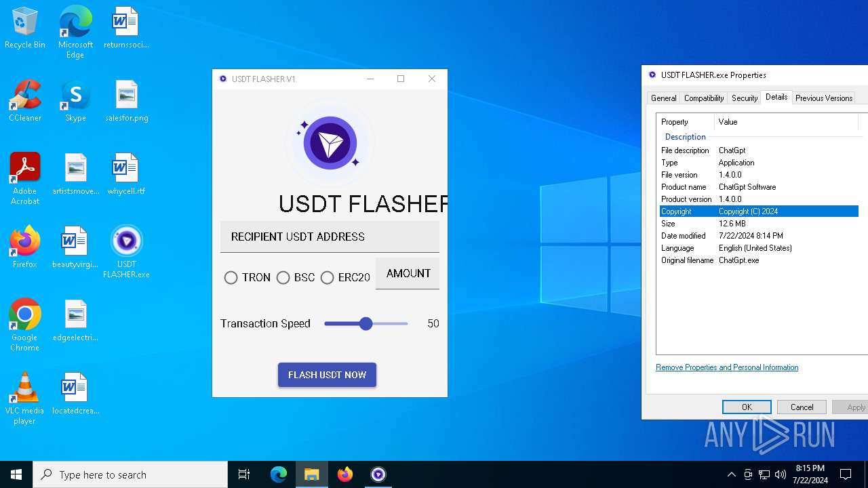
Task: Select the Original filename row
Action: pyautogui.click(x=759, y=260)
